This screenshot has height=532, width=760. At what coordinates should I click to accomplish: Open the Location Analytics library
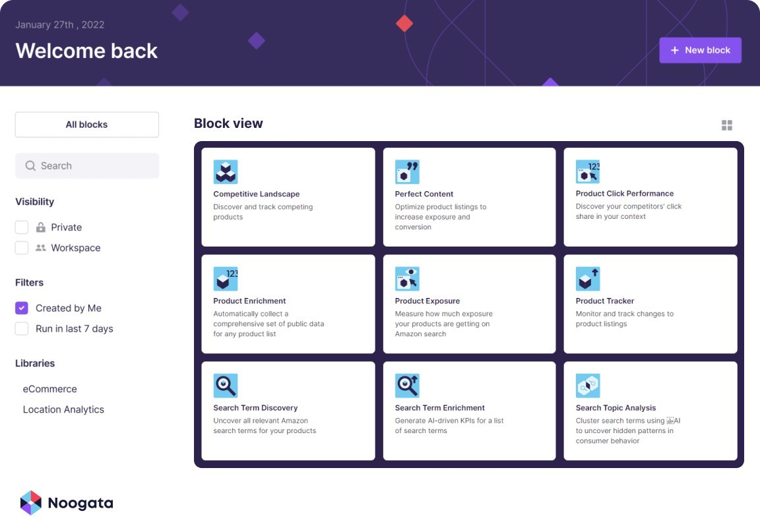[63, 409]
